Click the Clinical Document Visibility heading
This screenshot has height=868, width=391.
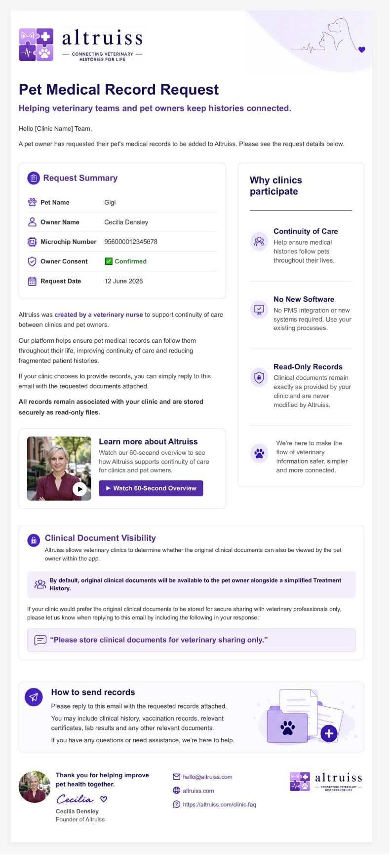pos(100,538)
